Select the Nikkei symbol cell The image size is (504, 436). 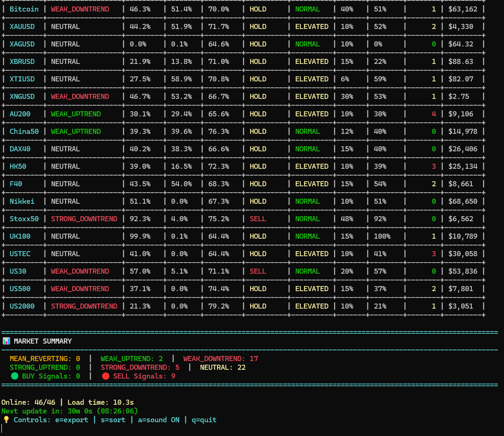(22, 201)
